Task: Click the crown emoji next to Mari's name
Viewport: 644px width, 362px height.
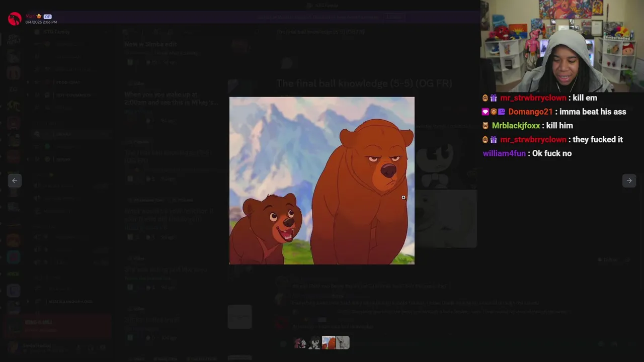Action: point(39,17)
